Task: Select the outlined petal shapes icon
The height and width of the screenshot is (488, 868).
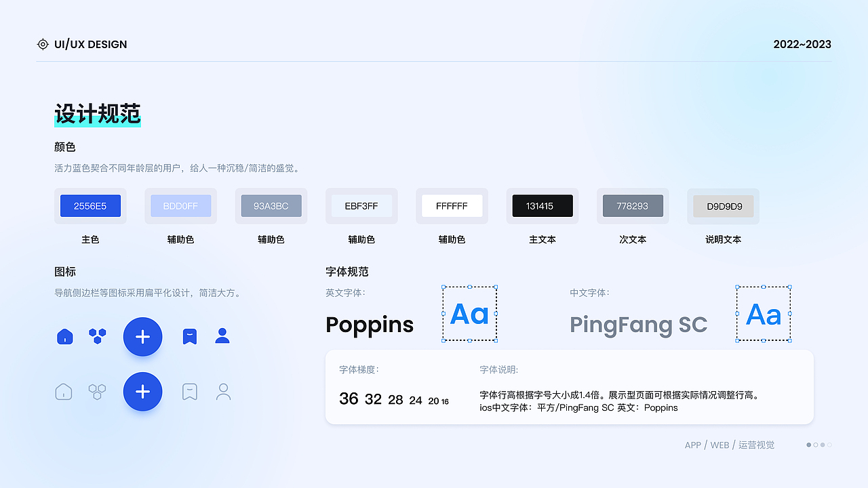Action: 97,391
